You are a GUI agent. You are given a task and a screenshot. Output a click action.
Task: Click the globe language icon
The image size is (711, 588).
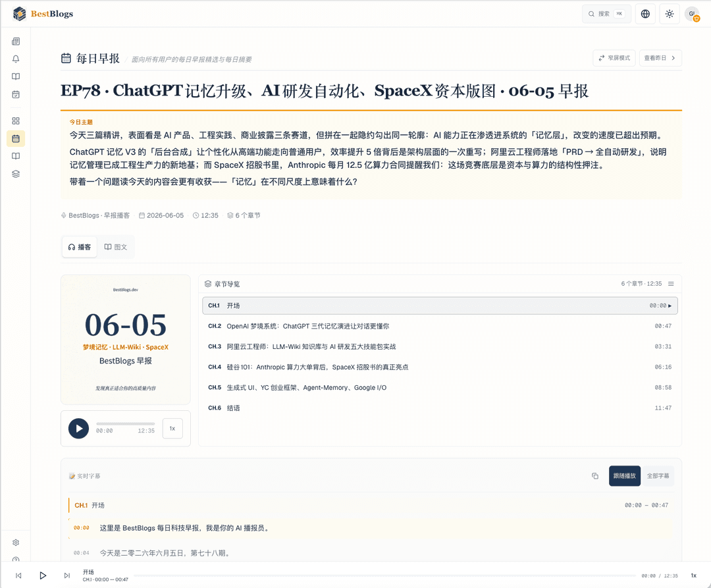coord(645,14)
